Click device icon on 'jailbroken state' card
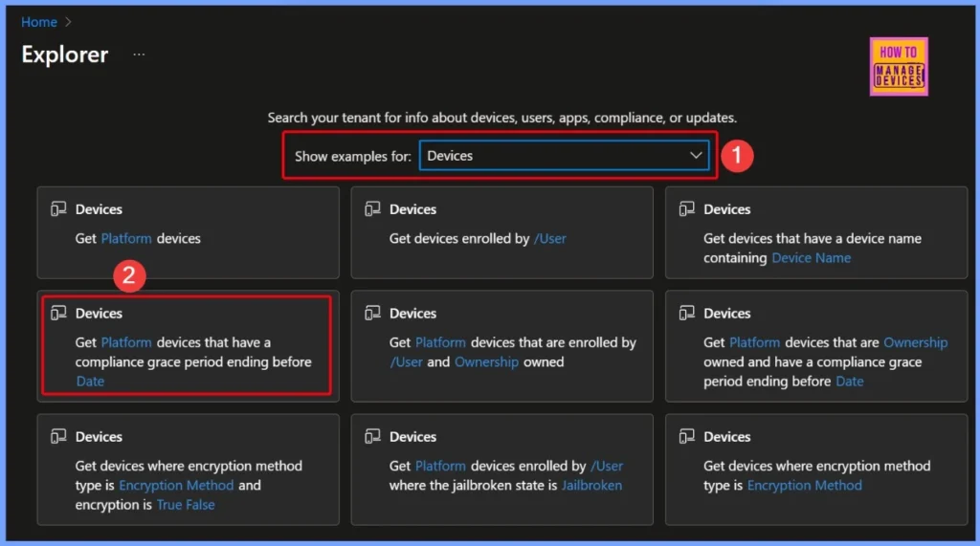Screen dimensions: 980x546 coord(372,436)
